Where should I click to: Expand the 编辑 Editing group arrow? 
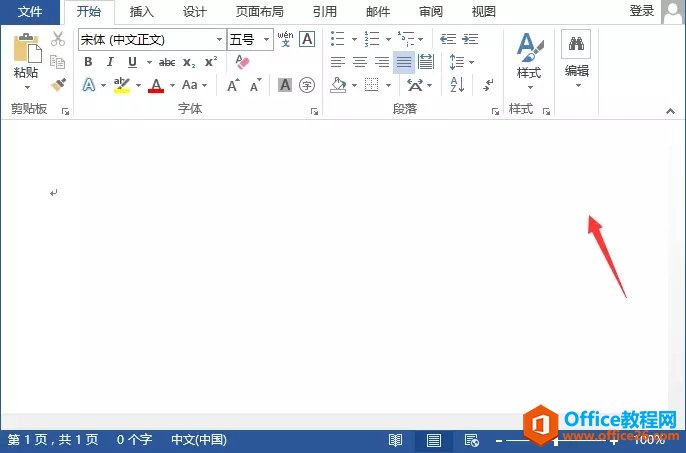[x=578, y=85]
